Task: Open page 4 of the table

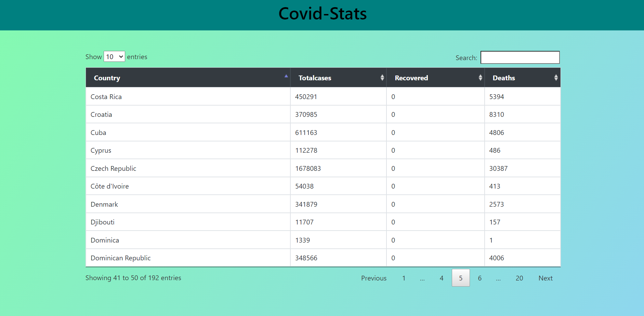Action: point(441,278)
